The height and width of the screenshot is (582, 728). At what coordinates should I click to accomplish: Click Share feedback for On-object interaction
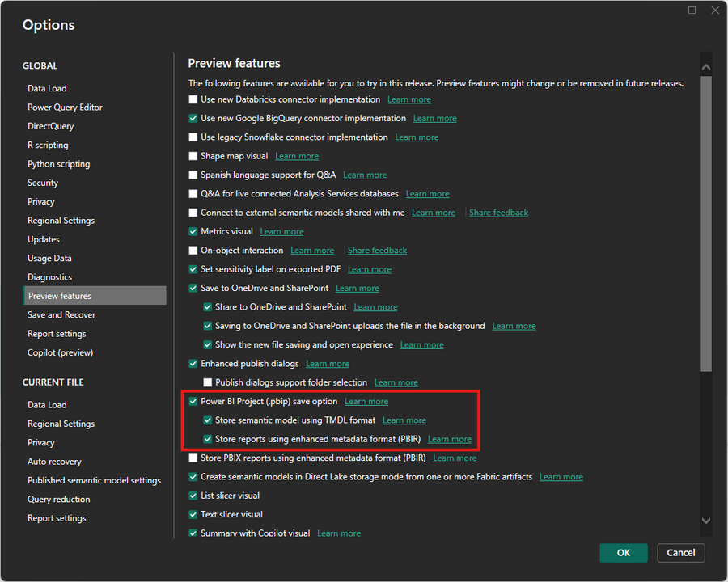point(377,250)
